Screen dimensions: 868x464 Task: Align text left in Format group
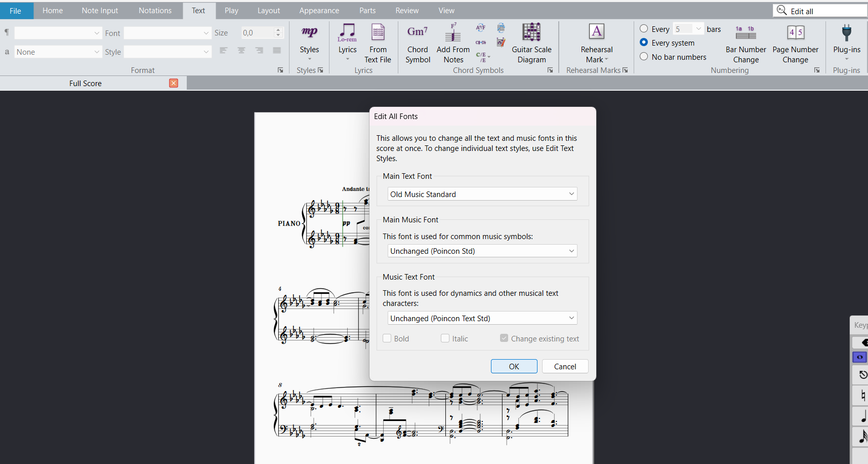(223, 50)
